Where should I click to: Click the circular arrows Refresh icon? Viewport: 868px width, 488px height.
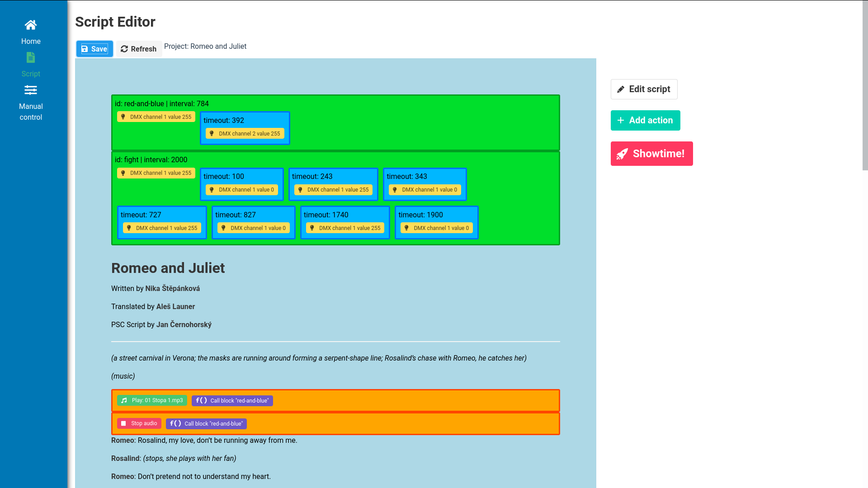point(124,48)
